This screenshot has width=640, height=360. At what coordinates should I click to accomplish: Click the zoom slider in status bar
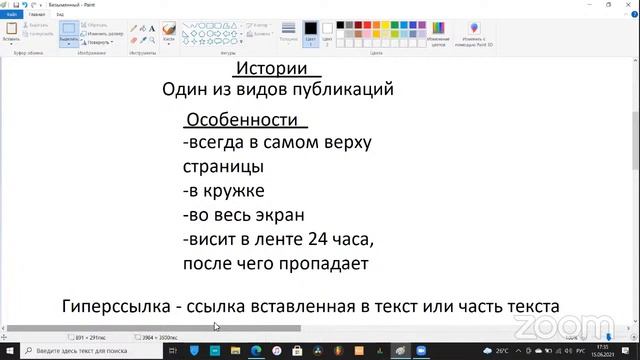click(x=609, y=337)
